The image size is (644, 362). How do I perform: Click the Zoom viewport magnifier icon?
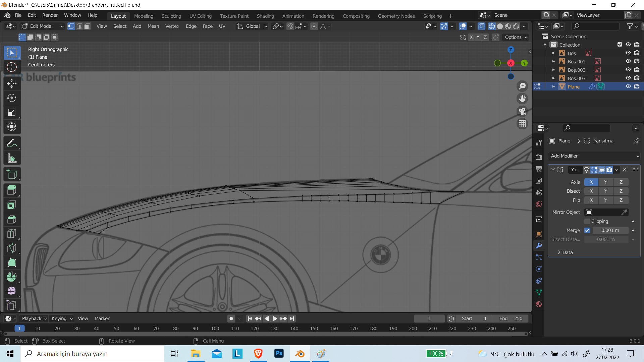522,86
